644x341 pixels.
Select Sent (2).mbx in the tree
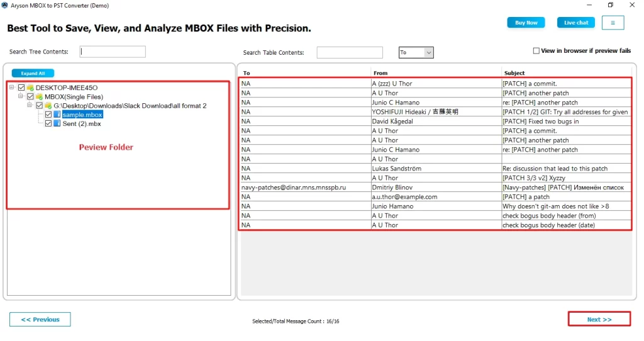click(82, 123)
